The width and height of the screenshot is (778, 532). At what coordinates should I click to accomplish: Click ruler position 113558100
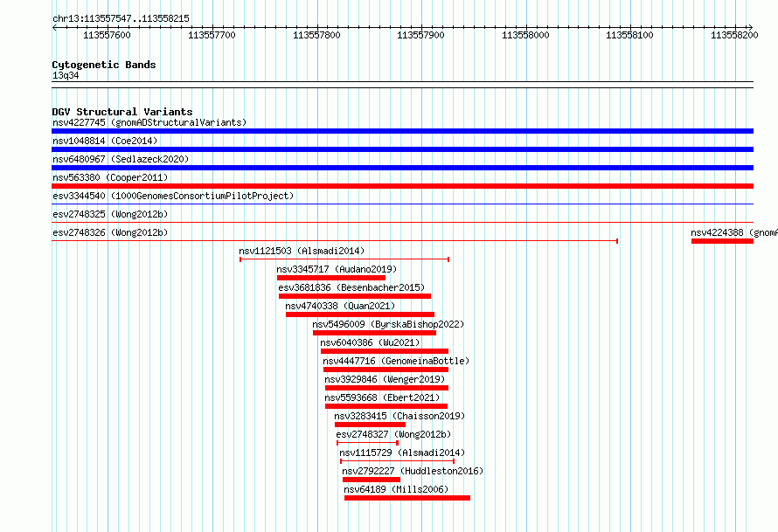coord(629,35)
